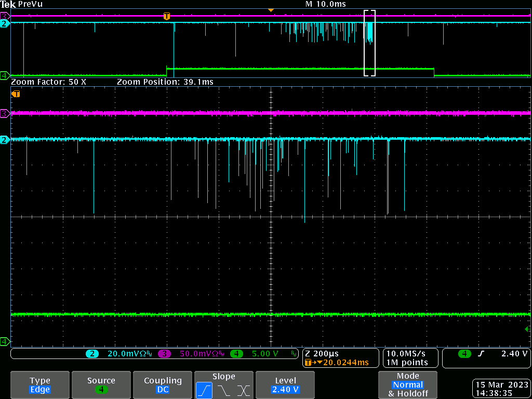Click channel 2 ground marker in zoom window
The width and height of the screenshot is (532, 399).
pyautogui.click(x=5, y=140)
